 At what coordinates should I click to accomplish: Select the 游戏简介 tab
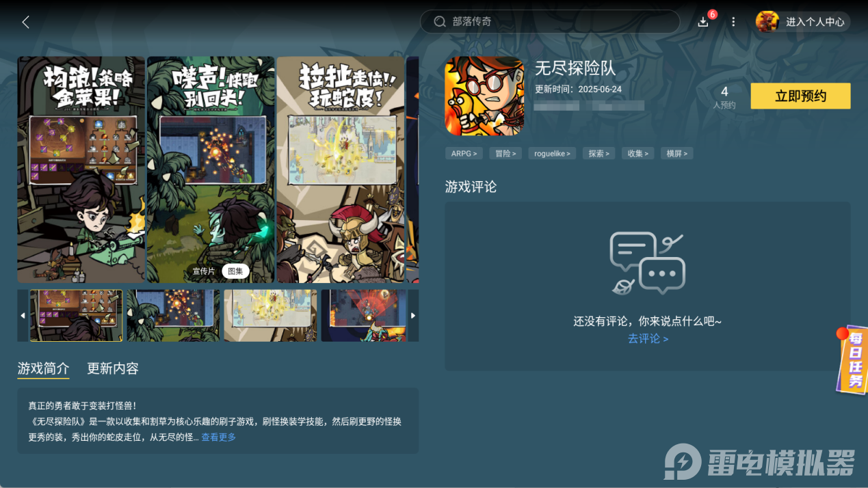pos(43,368)
